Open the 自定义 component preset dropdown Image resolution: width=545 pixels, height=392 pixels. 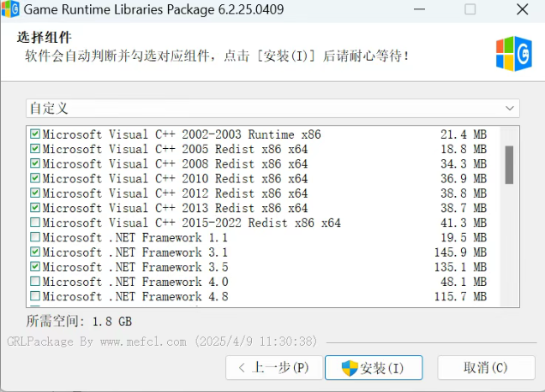[x=272, y=109]
